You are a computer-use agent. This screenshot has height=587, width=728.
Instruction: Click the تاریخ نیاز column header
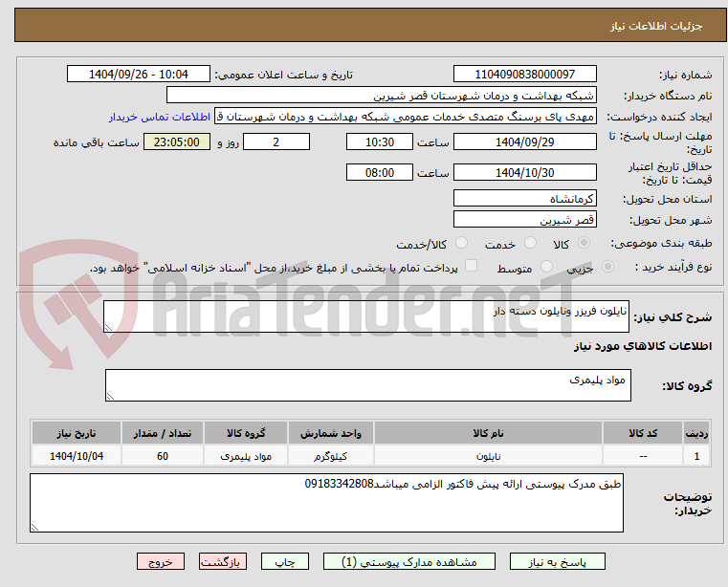(77, 433)
